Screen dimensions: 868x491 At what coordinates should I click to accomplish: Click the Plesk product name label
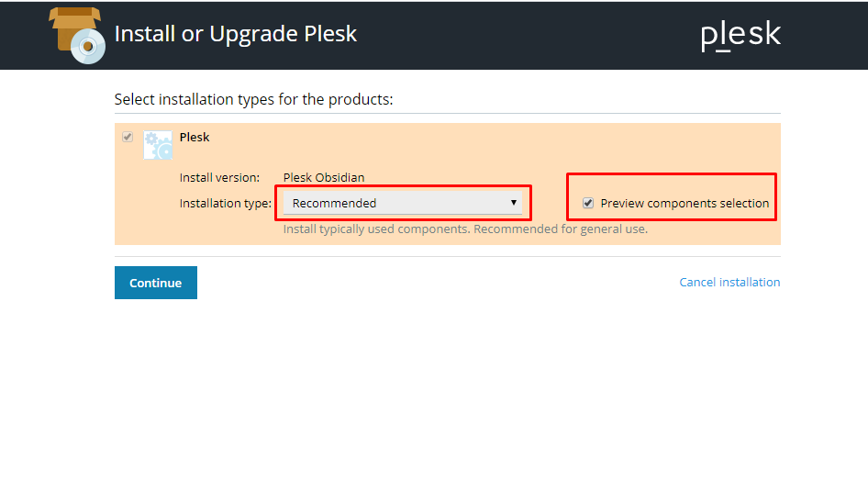[195, 138]
